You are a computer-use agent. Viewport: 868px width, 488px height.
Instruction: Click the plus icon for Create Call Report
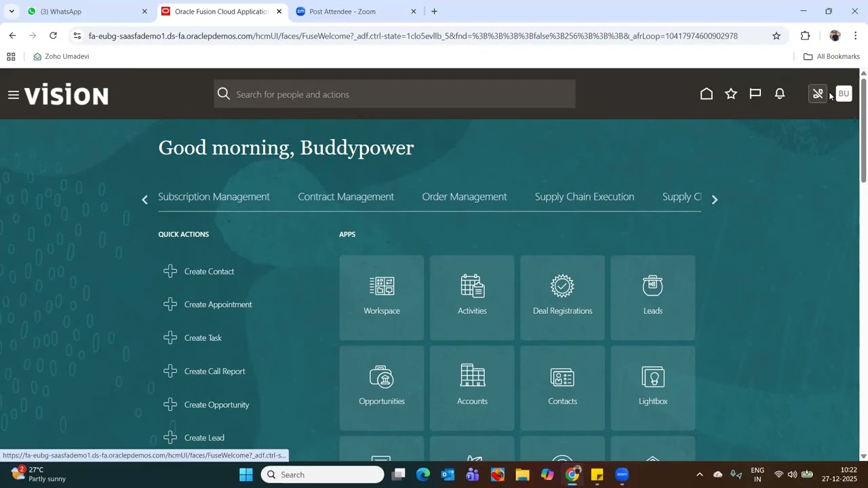click(x=170, y=371)
